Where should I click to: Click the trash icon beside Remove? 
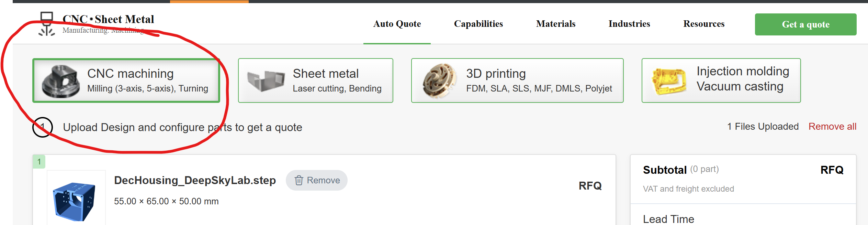[x=299, y=180]
